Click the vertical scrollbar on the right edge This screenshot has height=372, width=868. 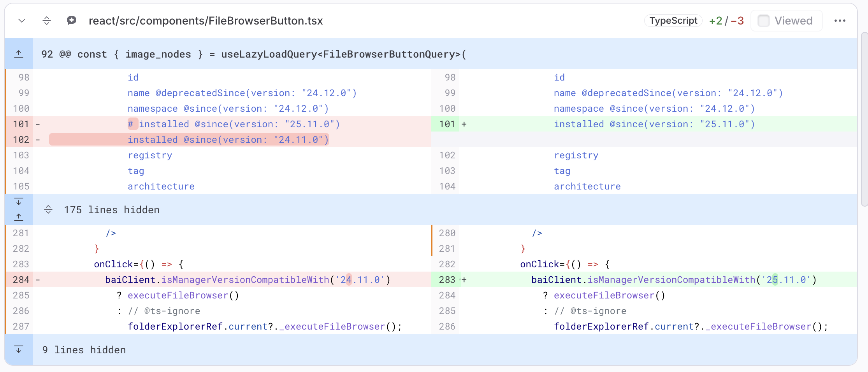coord(864,119)
